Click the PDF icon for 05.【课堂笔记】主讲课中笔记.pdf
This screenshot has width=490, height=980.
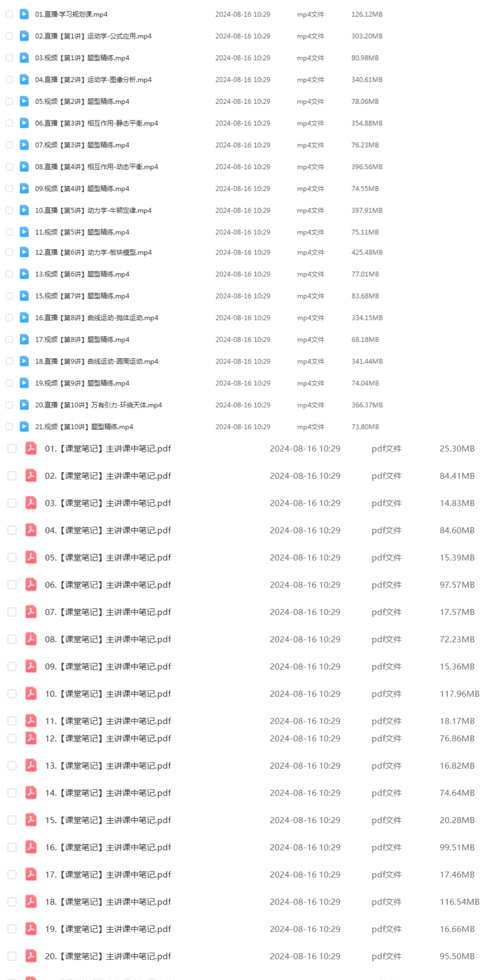point(31,557)
